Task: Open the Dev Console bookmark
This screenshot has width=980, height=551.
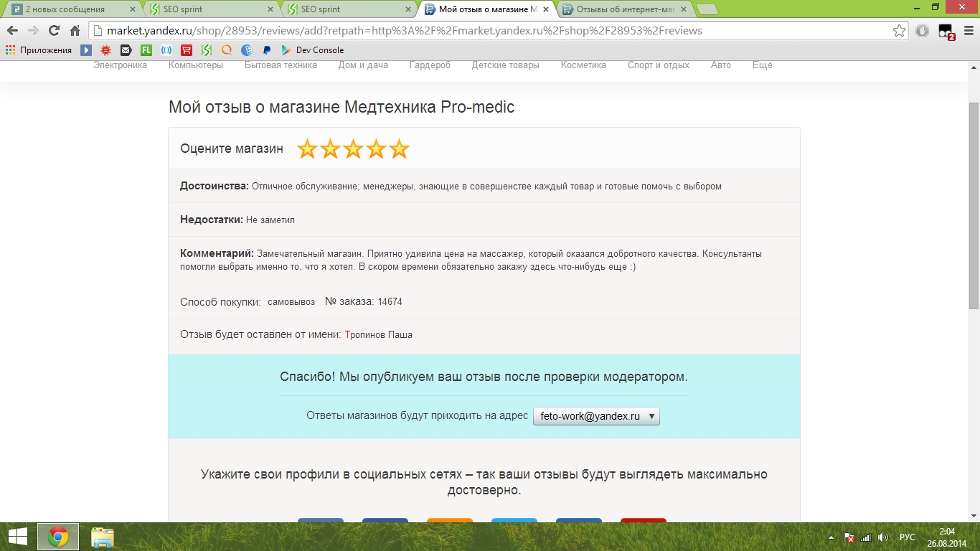Action: click(x=312, y=50)
